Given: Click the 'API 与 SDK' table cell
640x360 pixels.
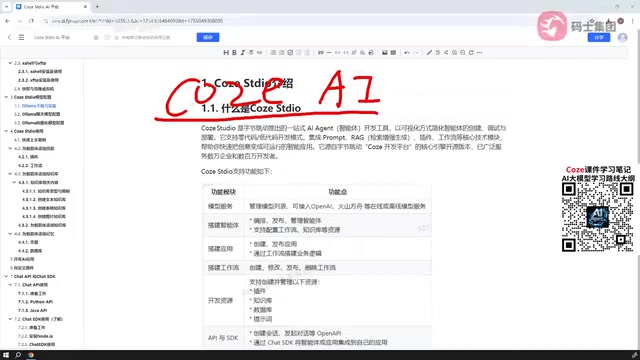Looking at the screenshot, I should tap(223, 338).
